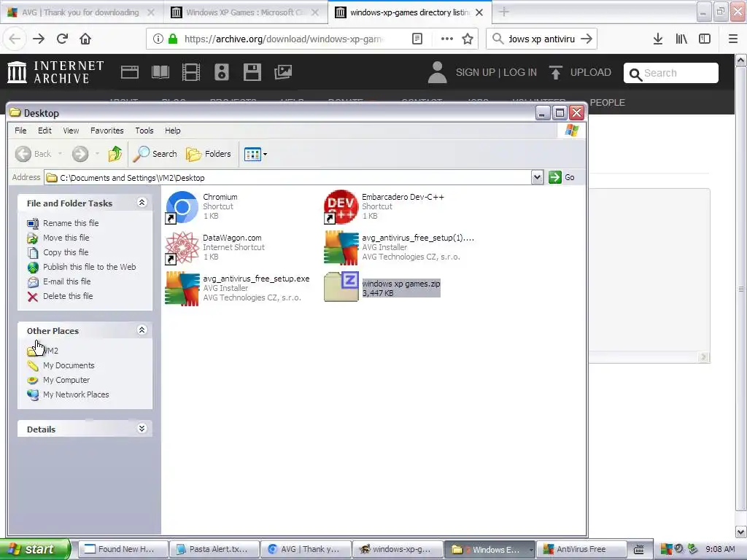Select the Embarcadero Dev-C++ shortcut icon
Screen dimensions: 747x560
pyautogui.click(x=341, y=206)
